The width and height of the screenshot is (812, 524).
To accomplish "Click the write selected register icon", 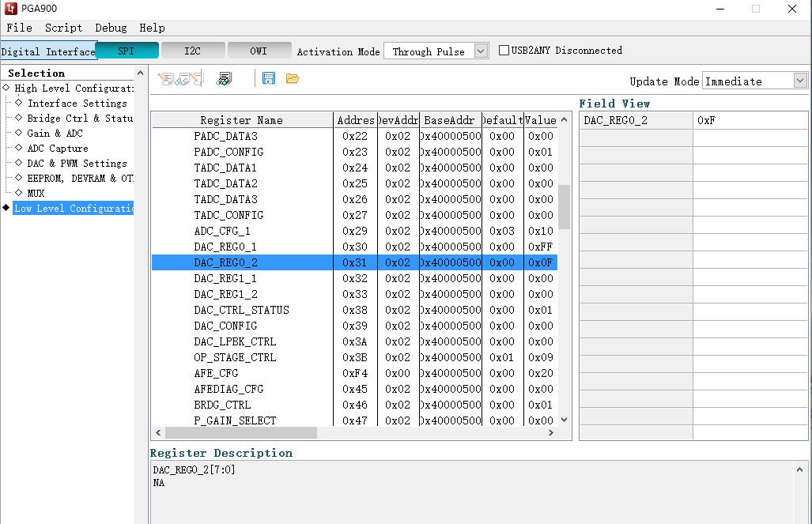I will click(x=166, y=79).
